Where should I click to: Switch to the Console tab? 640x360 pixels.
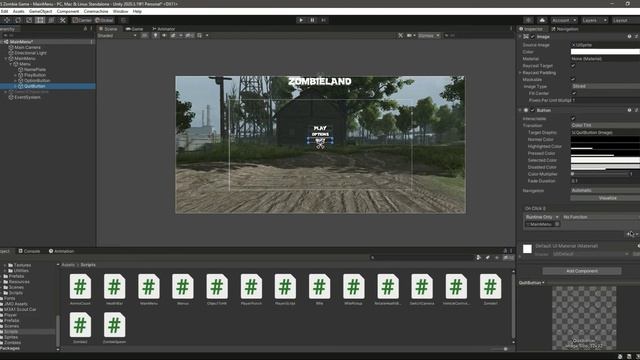pos(29,251)
